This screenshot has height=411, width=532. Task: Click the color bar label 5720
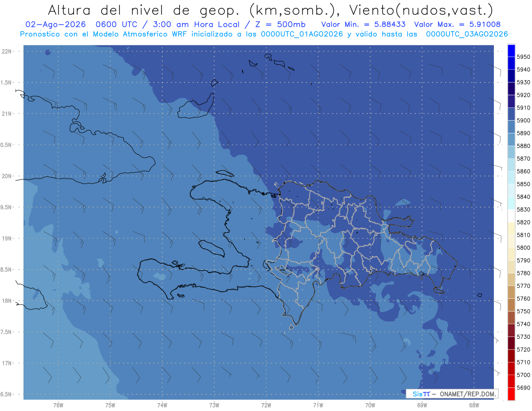524,349
